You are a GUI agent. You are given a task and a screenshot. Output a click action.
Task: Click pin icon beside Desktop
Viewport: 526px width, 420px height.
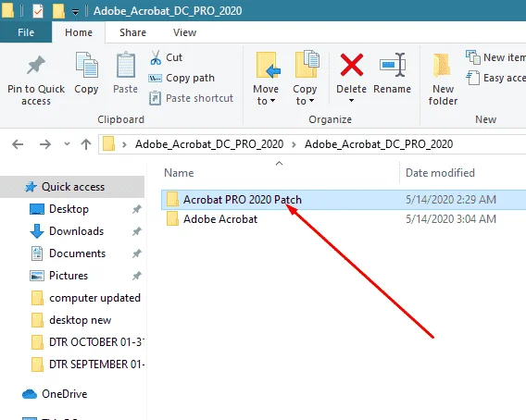[x=136, y=209]
